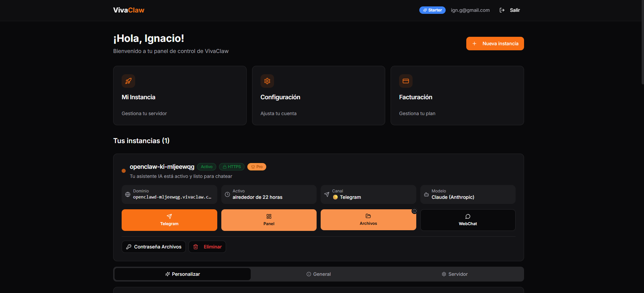Open the Panel button
This screenshot has width=644, height=293.
(269, 220)
